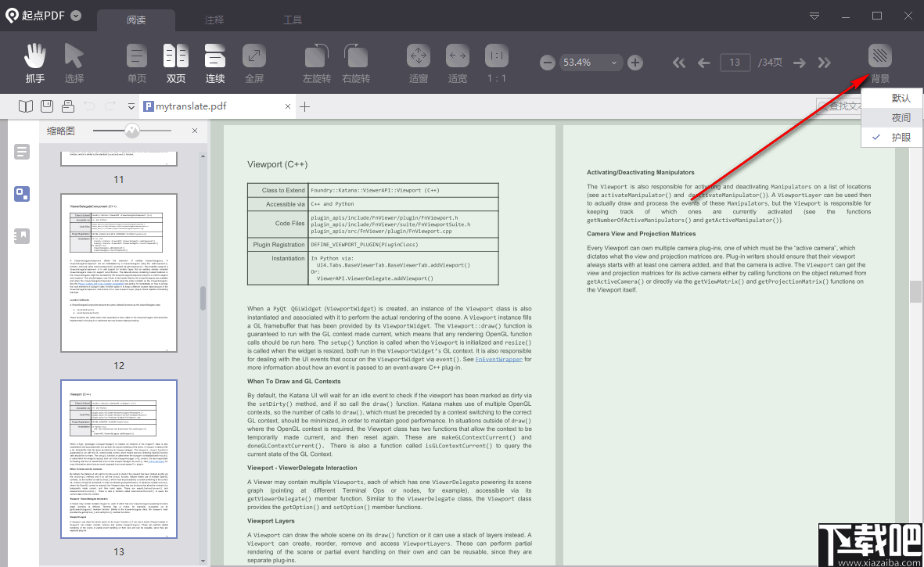The height and width of the screenshot is (567, 924).
Task: Fit page to window (适窗)
Action: pos(419,63)
